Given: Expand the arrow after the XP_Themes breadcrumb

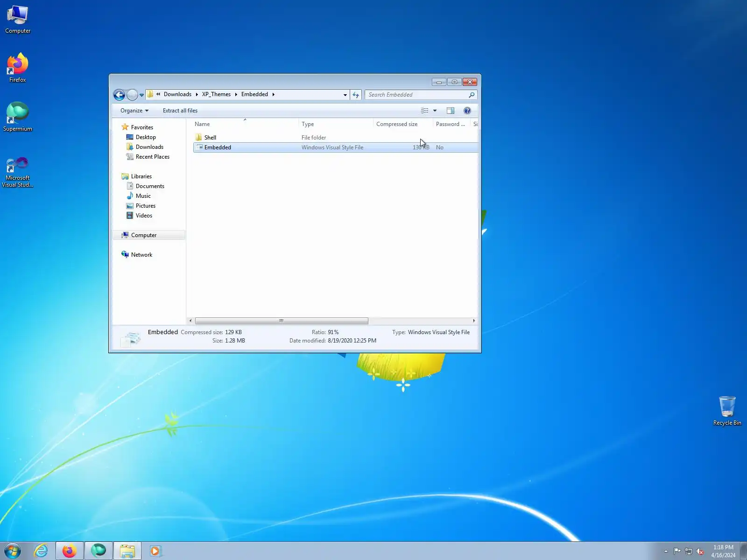Looking at the screenshot, I should coord(236,94).
